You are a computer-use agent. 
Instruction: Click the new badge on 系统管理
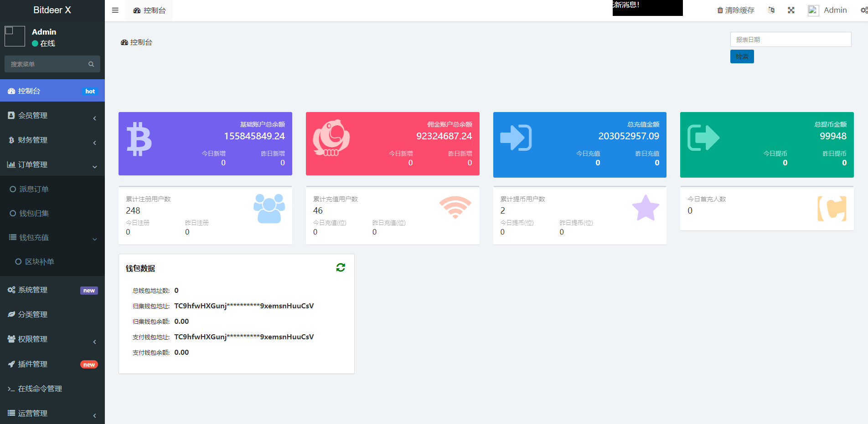point(89,291)
